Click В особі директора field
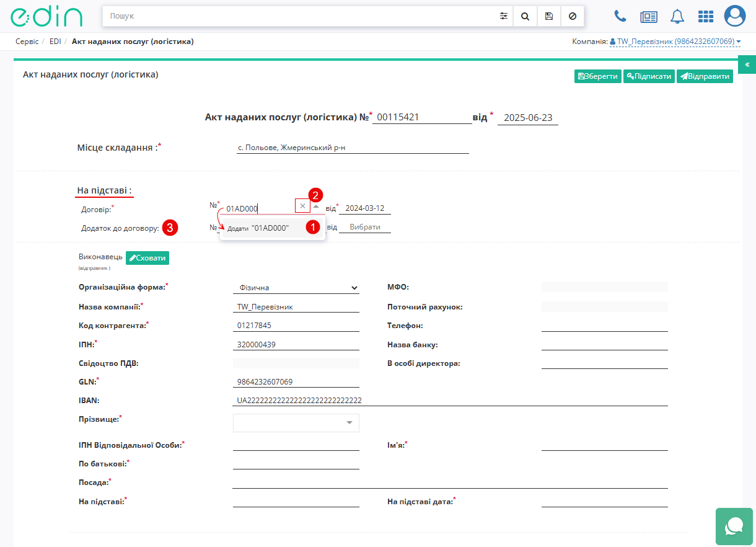This screenshot has width=756, height=547. click(605, 363)
